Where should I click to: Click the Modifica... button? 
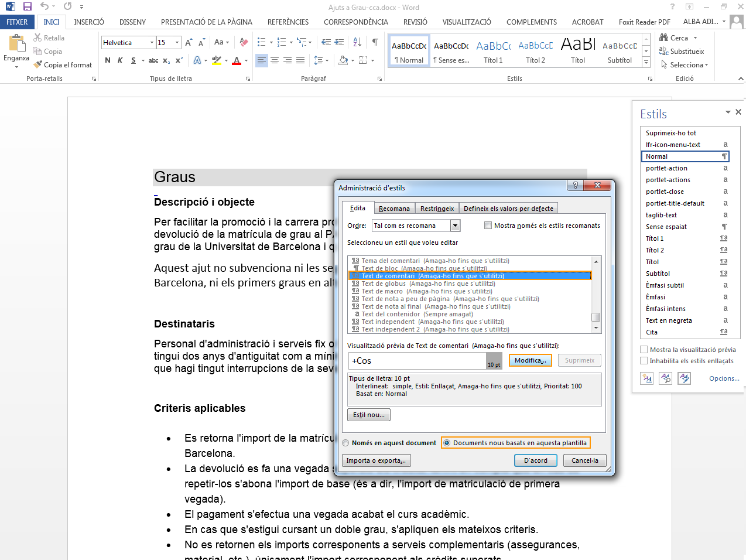click(x=530, y=360)
